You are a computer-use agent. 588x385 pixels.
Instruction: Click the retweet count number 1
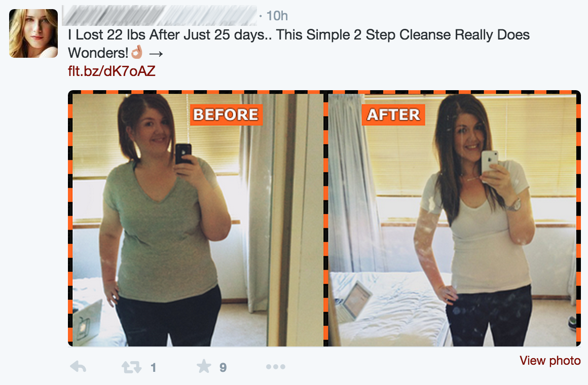click(x=154, y=367)
